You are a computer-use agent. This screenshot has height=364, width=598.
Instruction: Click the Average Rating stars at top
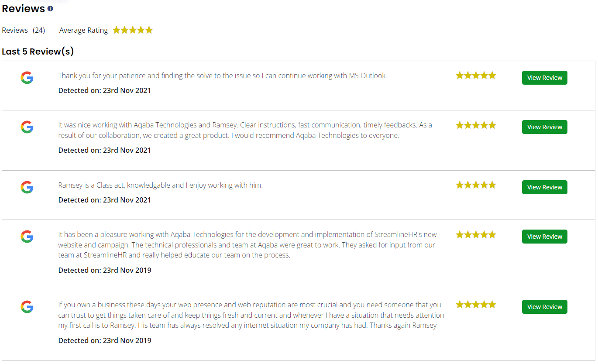[x=133, y=30]
